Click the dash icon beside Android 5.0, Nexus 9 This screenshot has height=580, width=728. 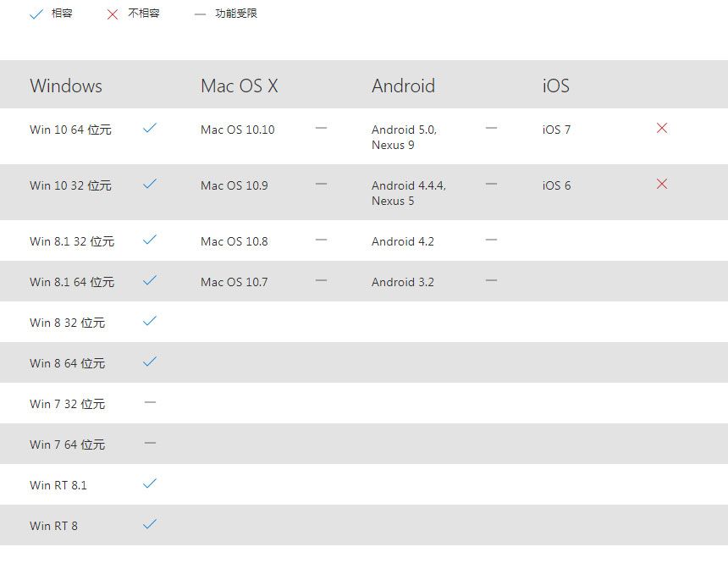tap(491, 128)
